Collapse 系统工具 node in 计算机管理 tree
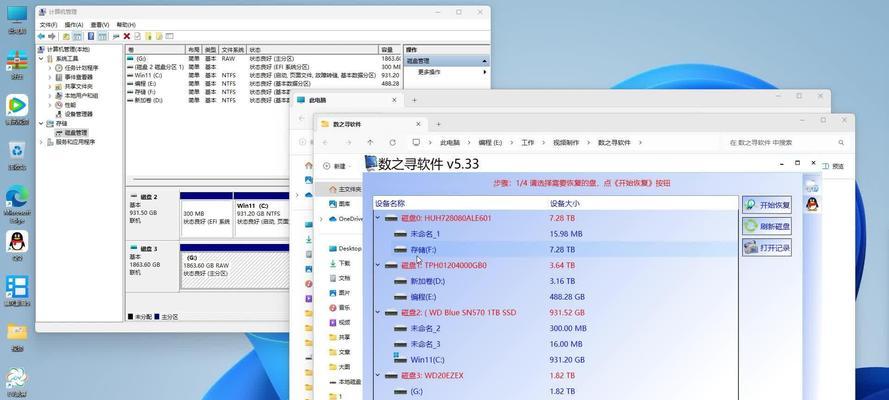Image resolution: width=889 pixels, height=400 pixels. [41, 58]
